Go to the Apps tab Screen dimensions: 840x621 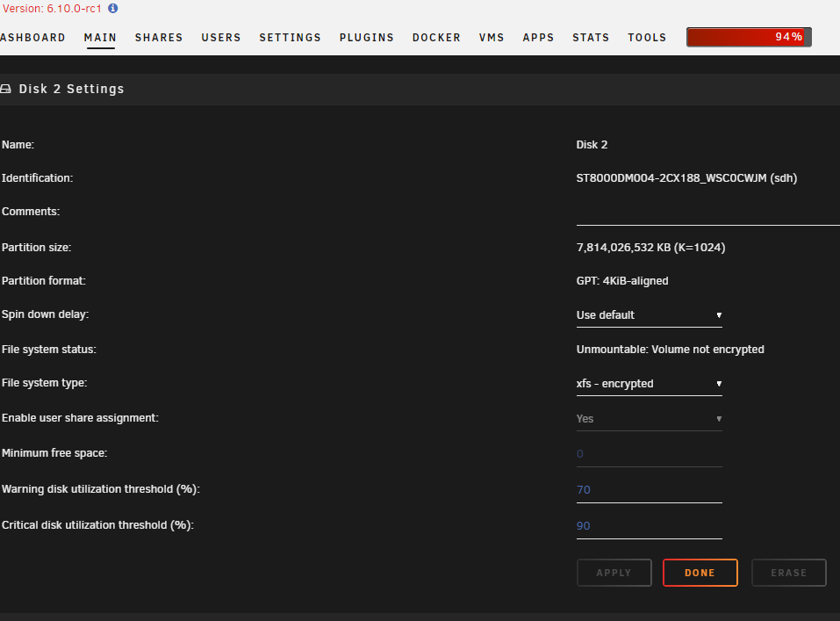pyautogui.click(x=538, y=38)
